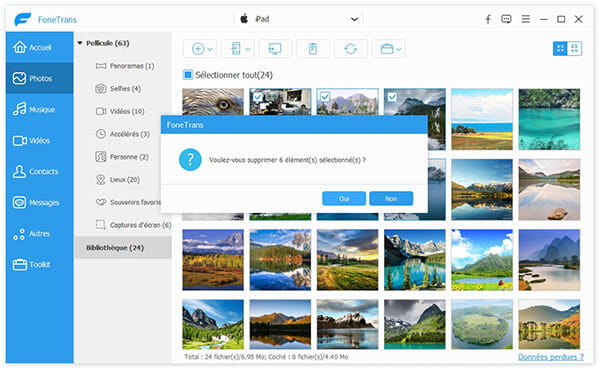Click the Captures d'écran icon
600x370 pixels.
pyautogui.click(x=101, y=225)
